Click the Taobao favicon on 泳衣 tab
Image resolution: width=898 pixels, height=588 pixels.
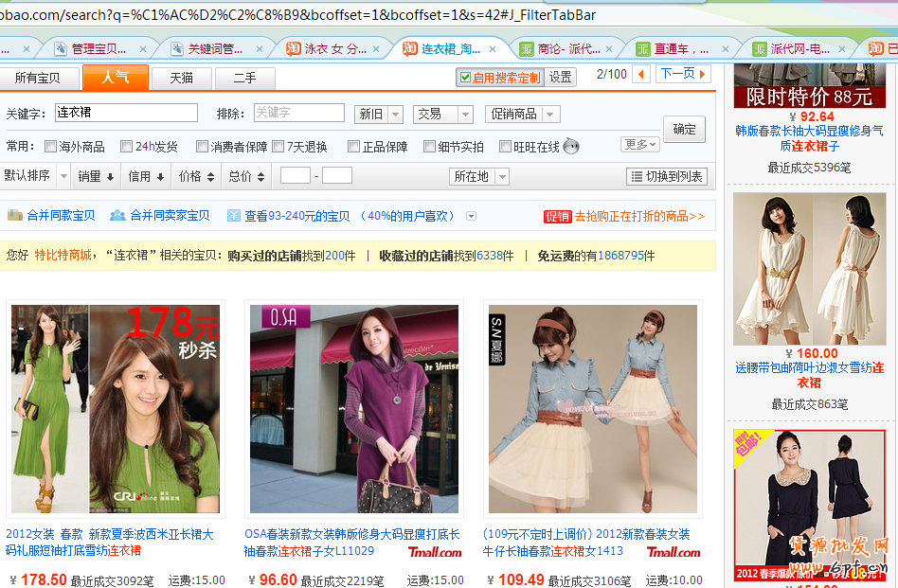294,48
